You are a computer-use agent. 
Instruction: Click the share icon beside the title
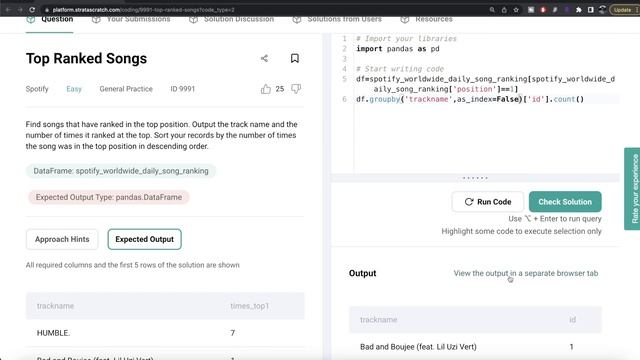coord(264,58)
